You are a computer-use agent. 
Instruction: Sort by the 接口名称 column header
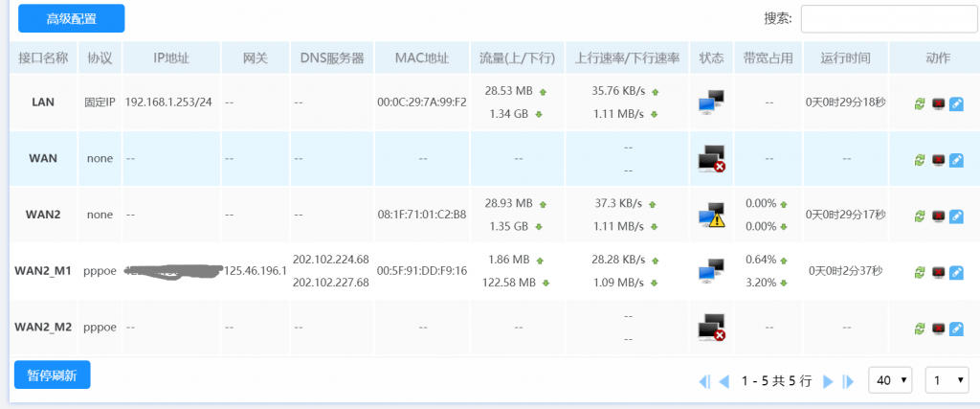point(43,57)
